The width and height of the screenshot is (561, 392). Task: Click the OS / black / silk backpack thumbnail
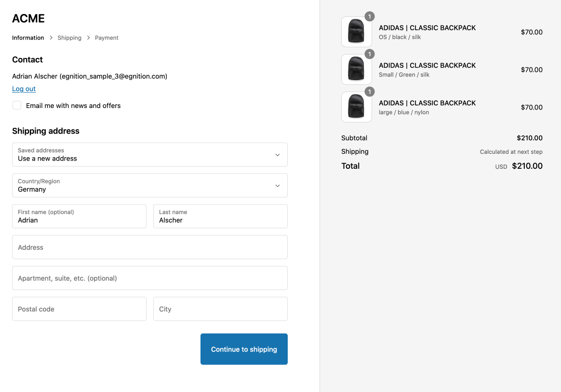click(356, 32)
